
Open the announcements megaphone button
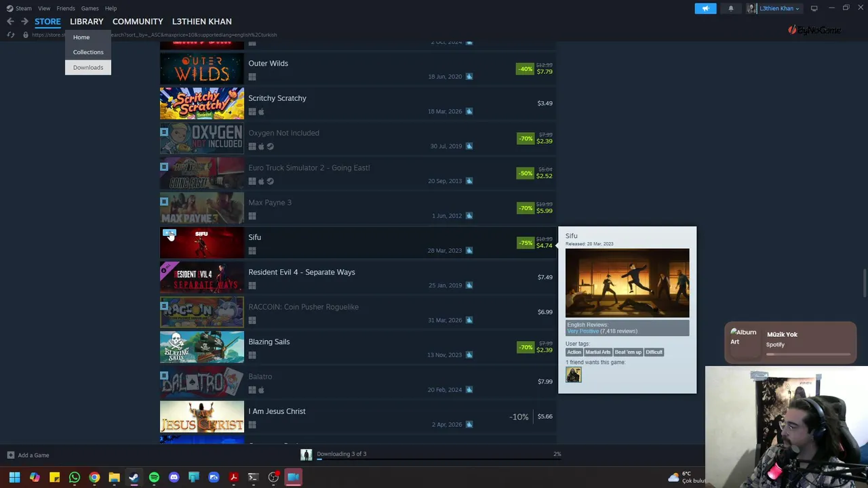click(x=705, y=8)
